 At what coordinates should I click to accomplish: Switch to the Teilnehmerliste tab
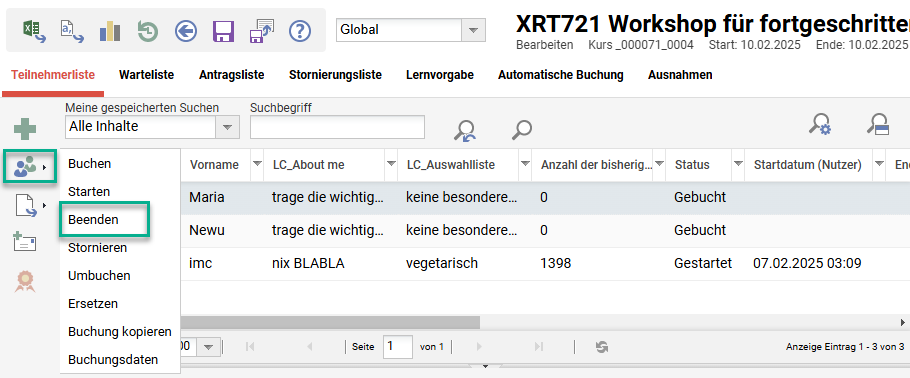point(53,75)
